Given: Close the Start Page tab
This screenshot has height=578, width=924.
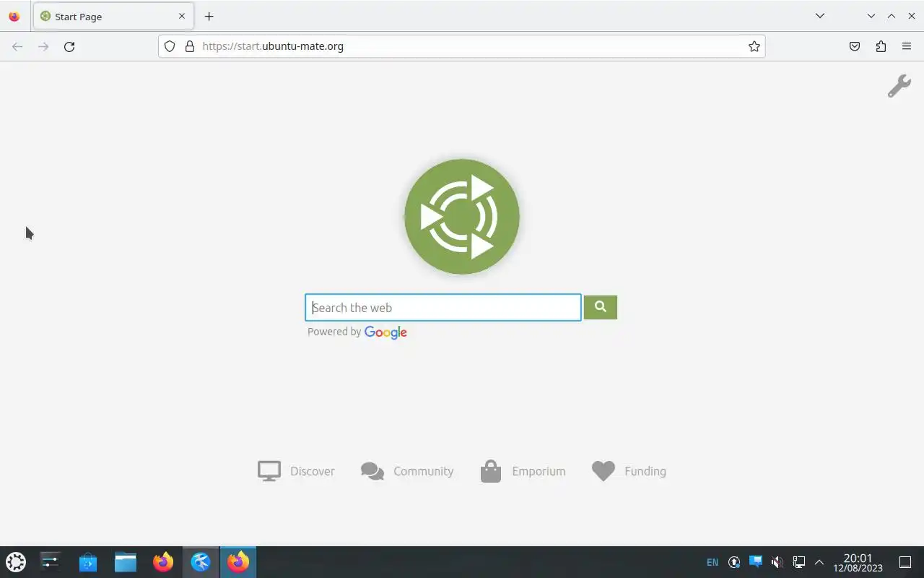Looking at the screenshot, I should tap(181, 16).
